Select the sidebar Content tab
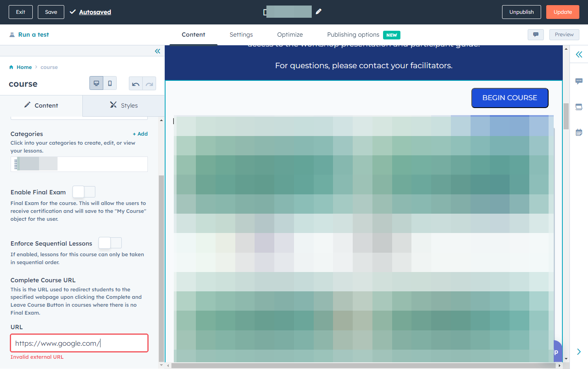The image size is (588, 369). (x=41, y=106)
